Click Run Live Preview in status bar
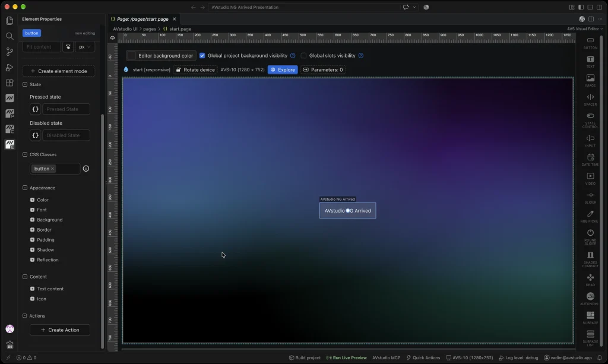The height and width of the screenshot is (364, 608). 346,358
